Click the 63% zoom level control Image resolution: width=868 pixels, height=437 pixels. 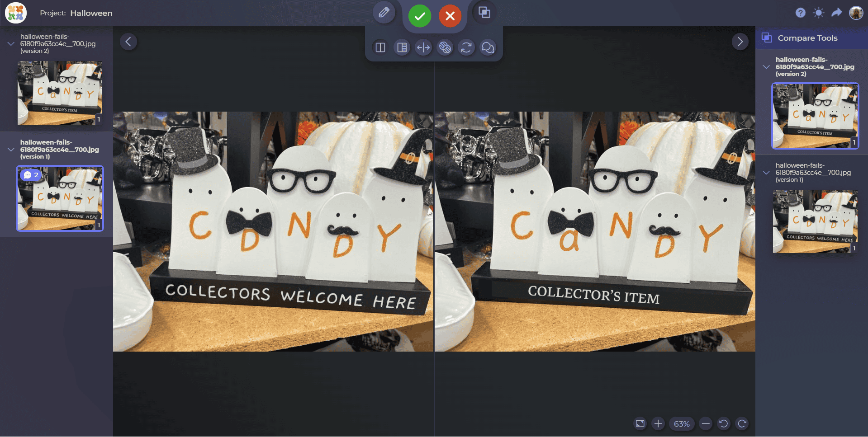click(x=681, y=423)
